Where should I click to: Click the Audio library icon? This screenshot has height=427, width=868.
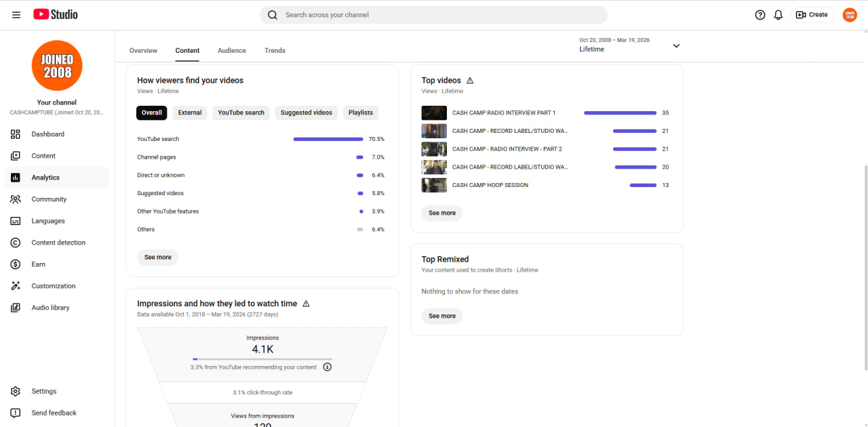click(x=16, y=308)
